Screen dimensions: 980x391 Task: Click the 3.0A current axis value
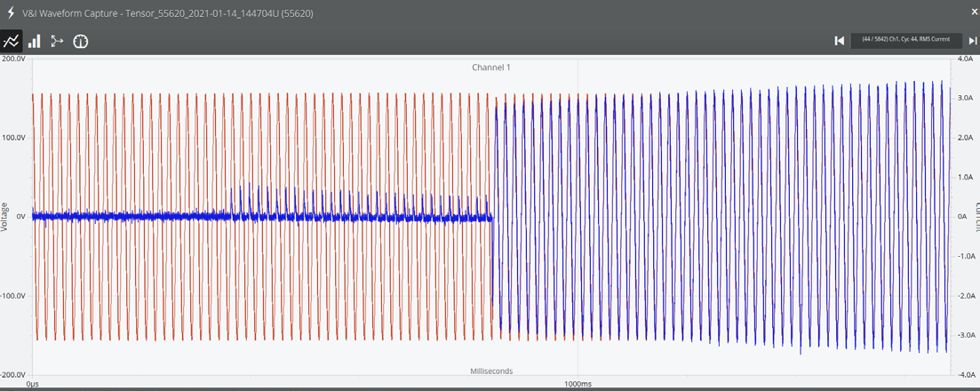pyautogui.click(x=965, y=99)
